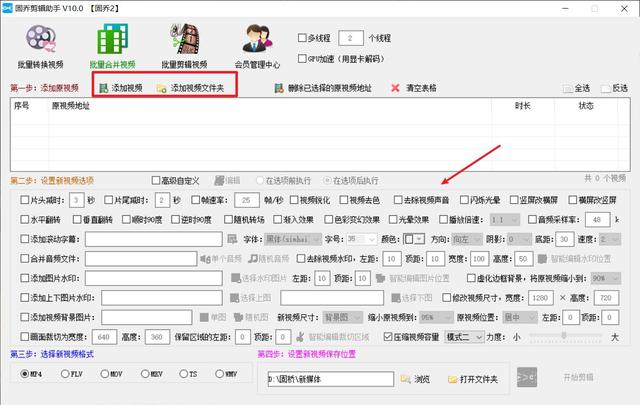Click 随机音频 music note icon
Screen dimensions: 640x405
click(253, 258)
